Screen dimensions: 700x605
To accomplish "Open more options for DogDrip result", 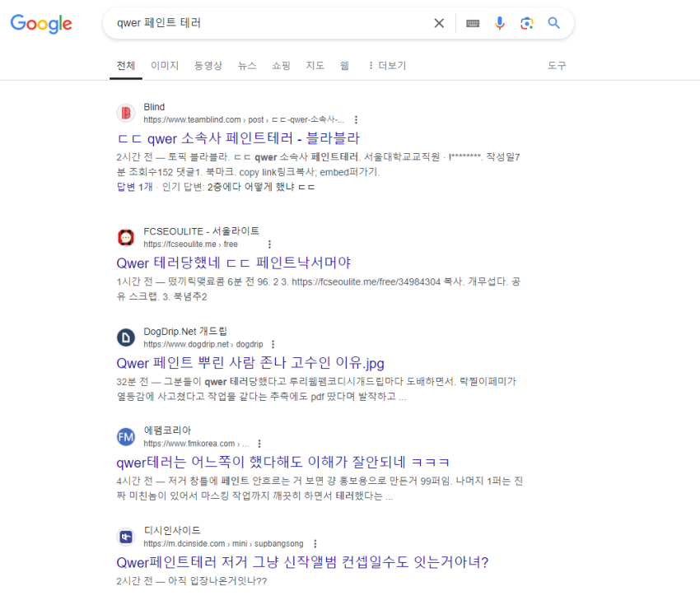I will click(x=273, y=344).
